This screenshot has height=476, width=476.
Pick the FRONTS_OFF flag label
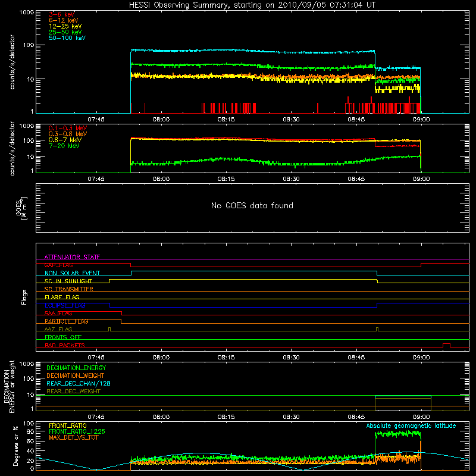63,337
